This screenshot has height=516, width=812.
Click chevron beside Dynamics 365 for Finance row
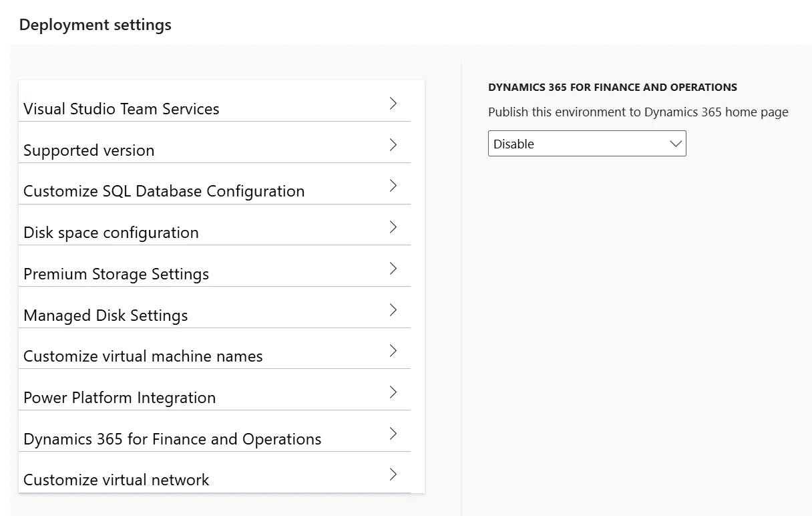pyautogui.click(x=393, y=433)
